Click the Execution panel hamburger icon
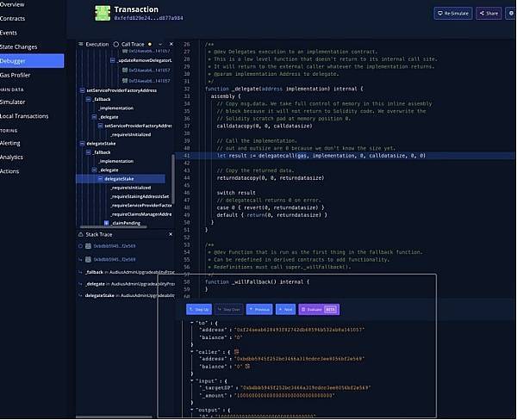The image size is (517, 420). pyautogui.click(x=80, y=44)
